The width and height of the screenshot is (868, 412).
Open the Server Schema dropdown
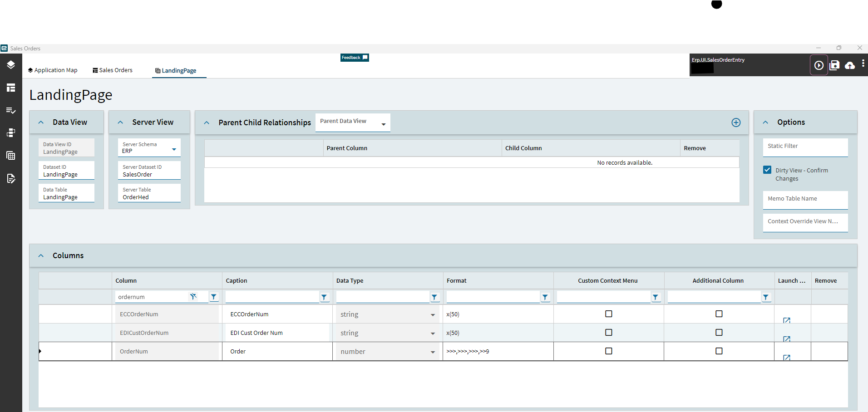tap(174, 150)
